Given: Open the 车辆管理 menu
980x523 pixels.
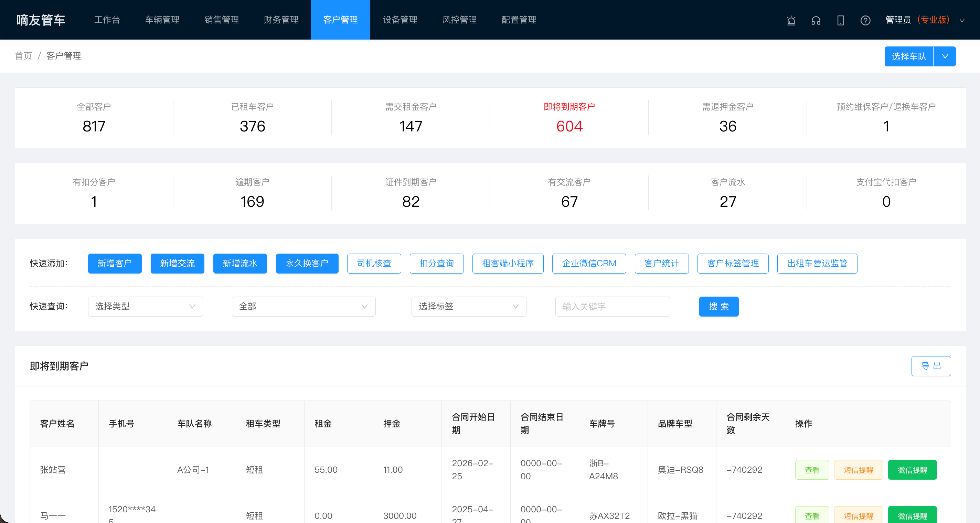Looking at the screenshot, I should pos(162,20).
